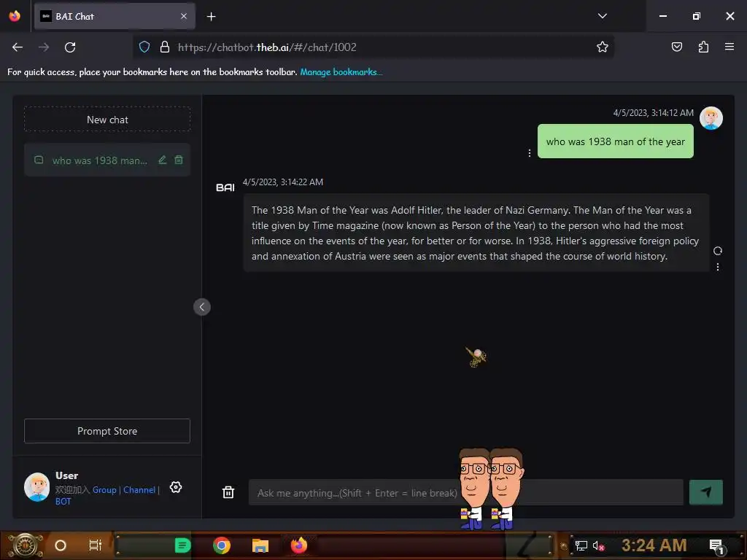Switch to Firefox on the taskbar
The height and width of the screenshot is (560, 747).
click(299, 545)
